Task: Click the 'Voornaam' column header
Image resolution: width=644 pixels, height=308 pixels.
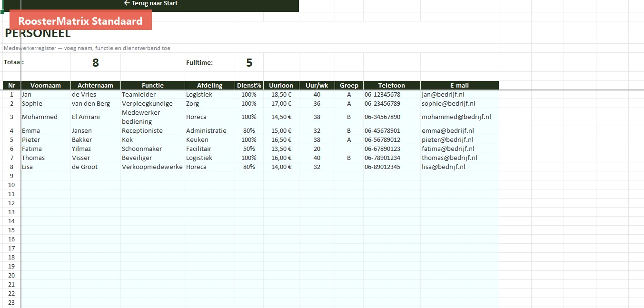Action: pos(46,86)
